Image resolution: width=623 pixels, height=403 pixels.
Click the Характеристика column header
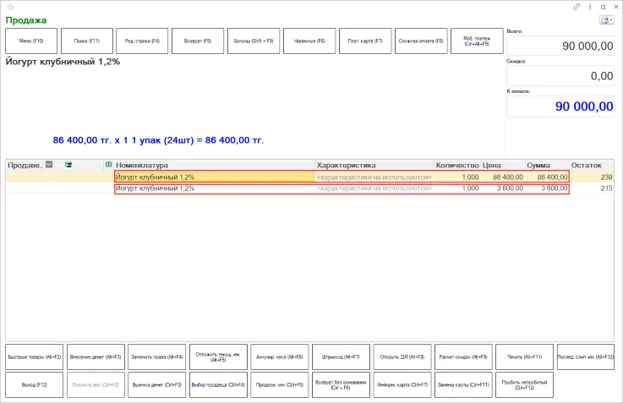point(374,165)
